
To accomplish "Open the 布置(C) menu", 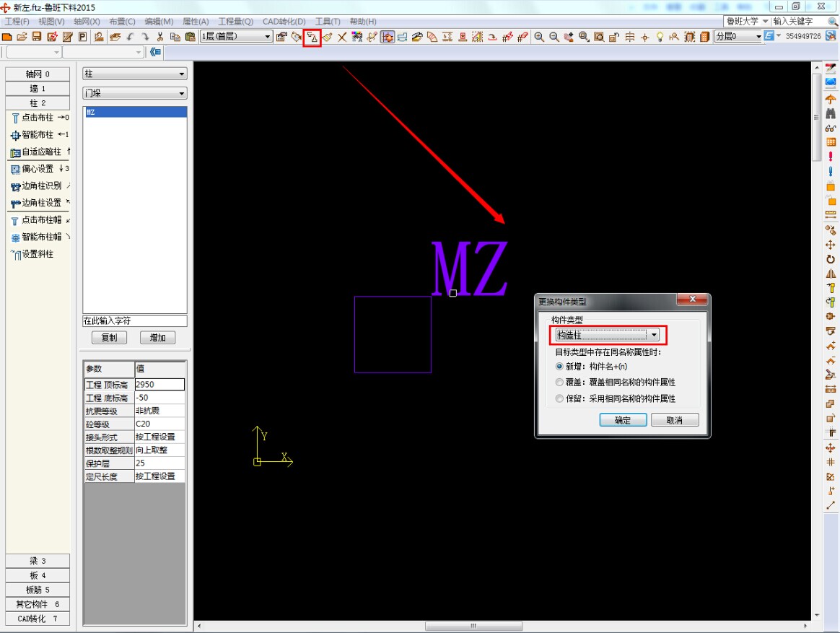I will click(122, 22).
